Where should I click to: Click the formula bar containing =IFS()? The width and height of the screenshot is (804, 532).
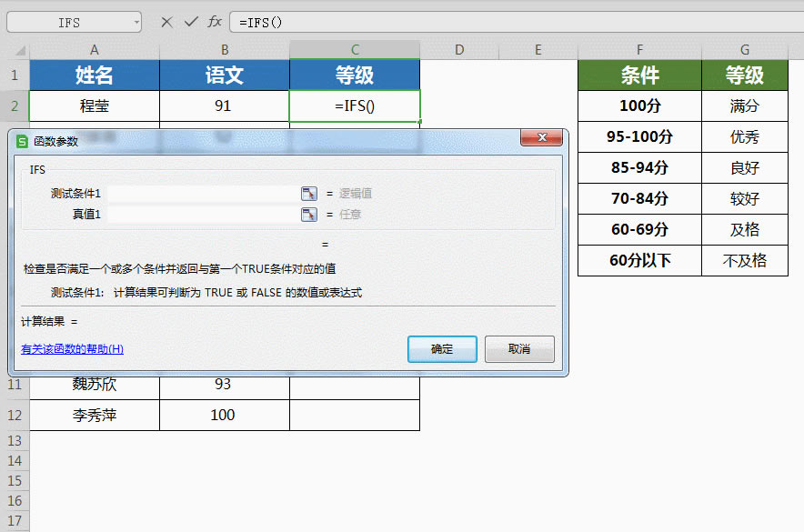pos(517,23)
